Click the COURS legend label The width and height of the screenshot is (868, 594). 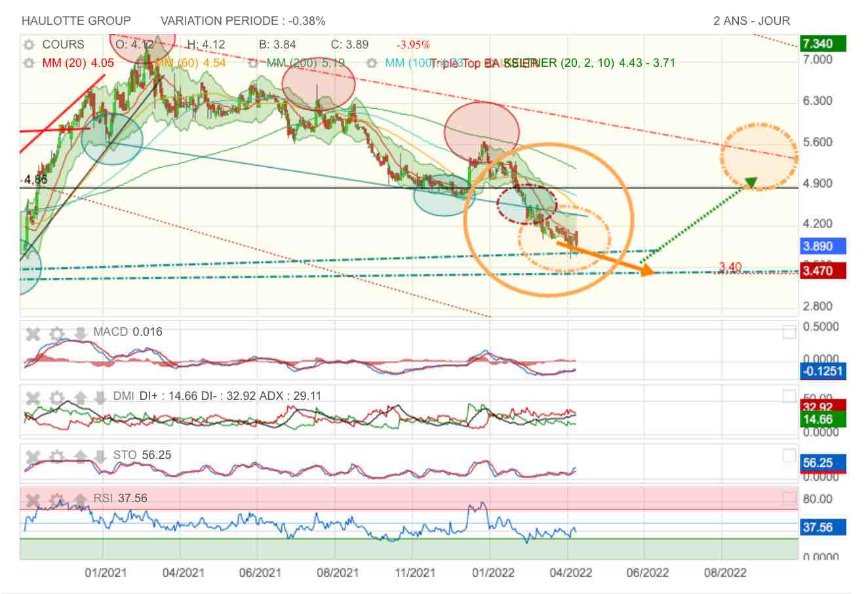pos(63,45)
